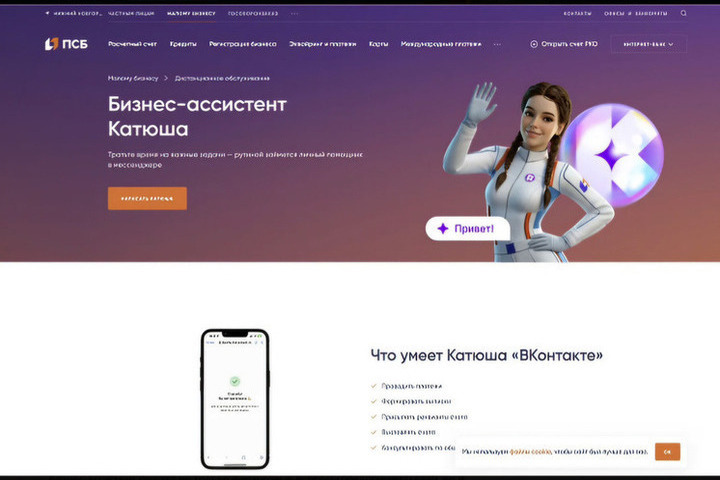Click the purple Katyusha sphere logo

click(613, 155)
